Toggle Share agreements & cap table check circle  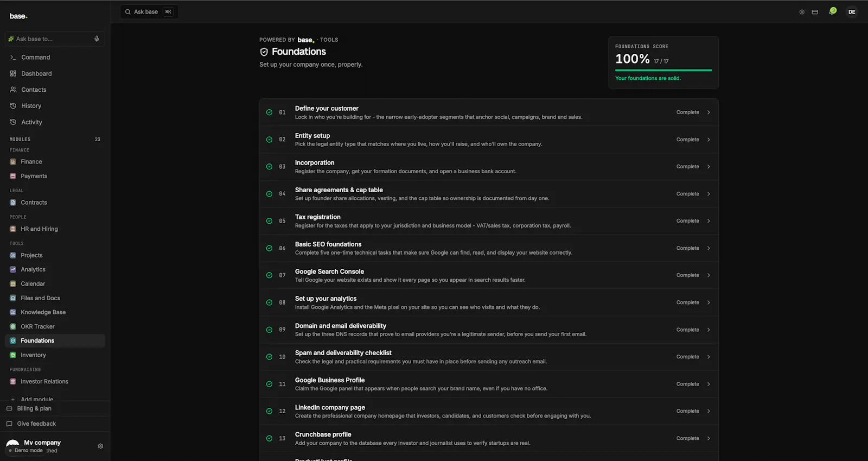(x=269, y=194)
